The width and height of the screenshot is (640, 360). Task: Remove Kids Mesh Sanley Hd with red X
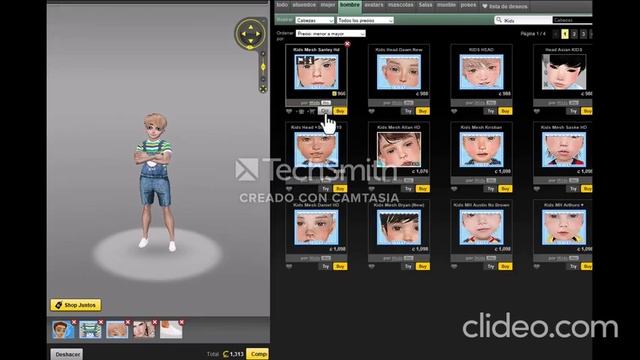[x=347, y=44]
